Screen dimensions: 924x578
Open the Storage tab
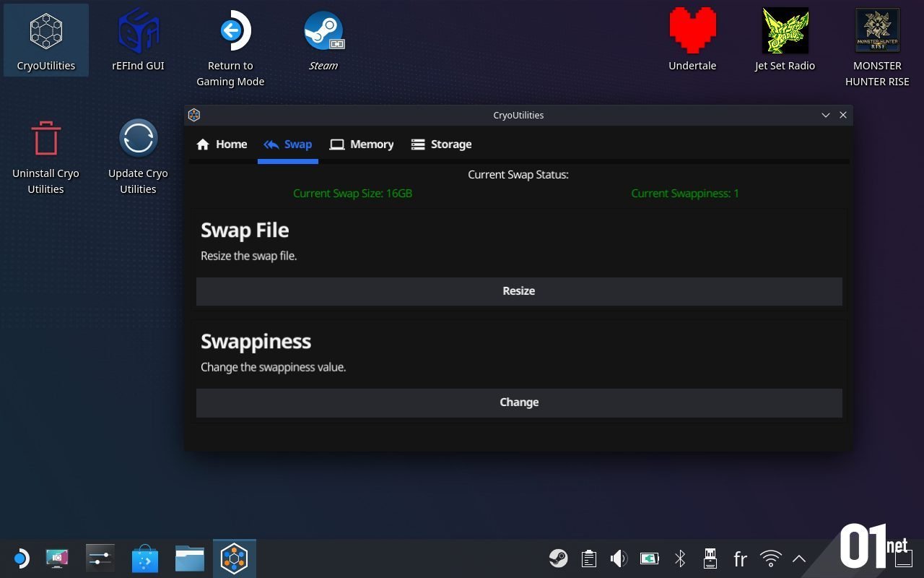click(x=441, y=144)
